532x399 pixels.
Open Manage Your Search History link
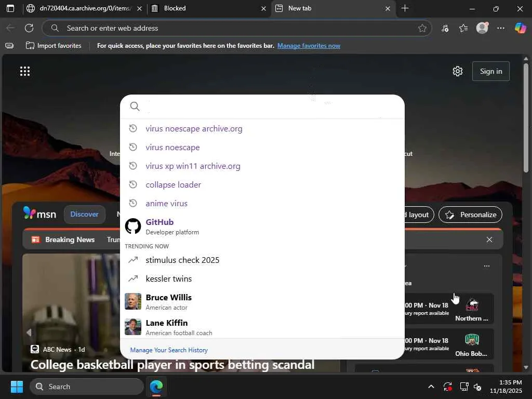pos(169,350)
